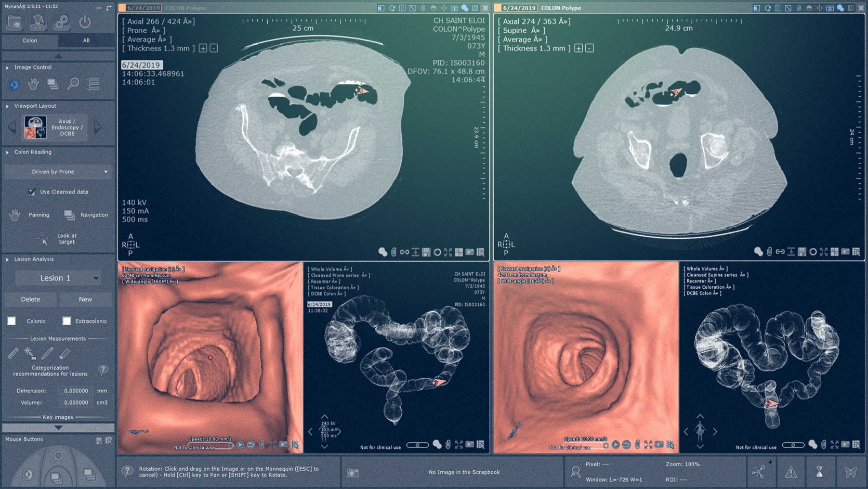868x489 pixels.
Task: Open the settings gears icon
Action: [x=61, y=22]
